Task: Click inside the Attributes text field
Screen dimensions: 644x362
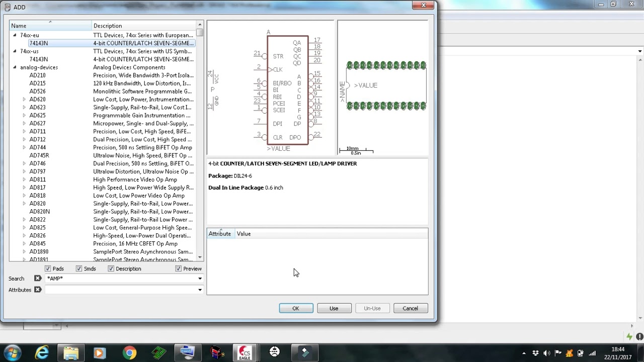Action: pos(121,290)
